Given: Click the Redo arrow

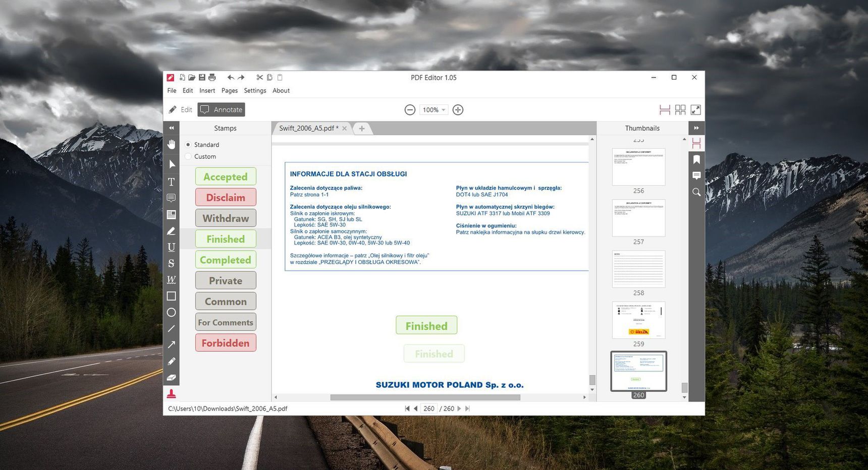Looking at the screenshot, I should click(241, 77).
